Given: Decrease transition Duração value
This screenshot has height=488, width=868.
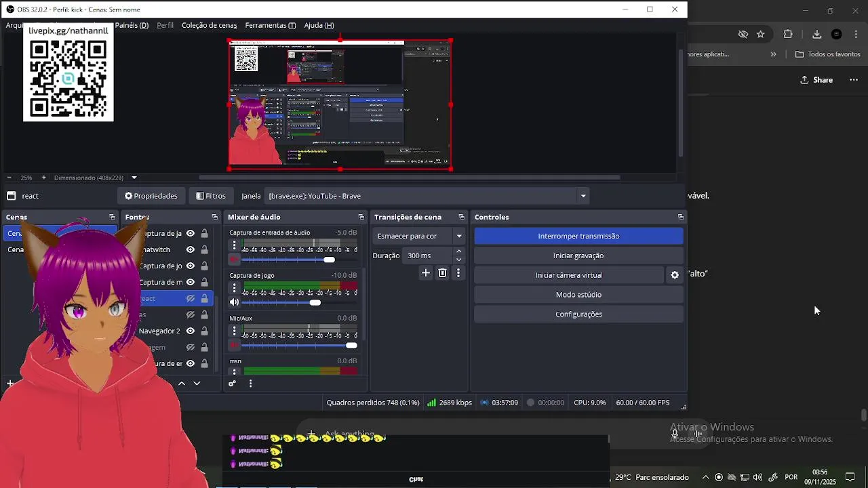Looking at the screenshot, I should 459,260.
